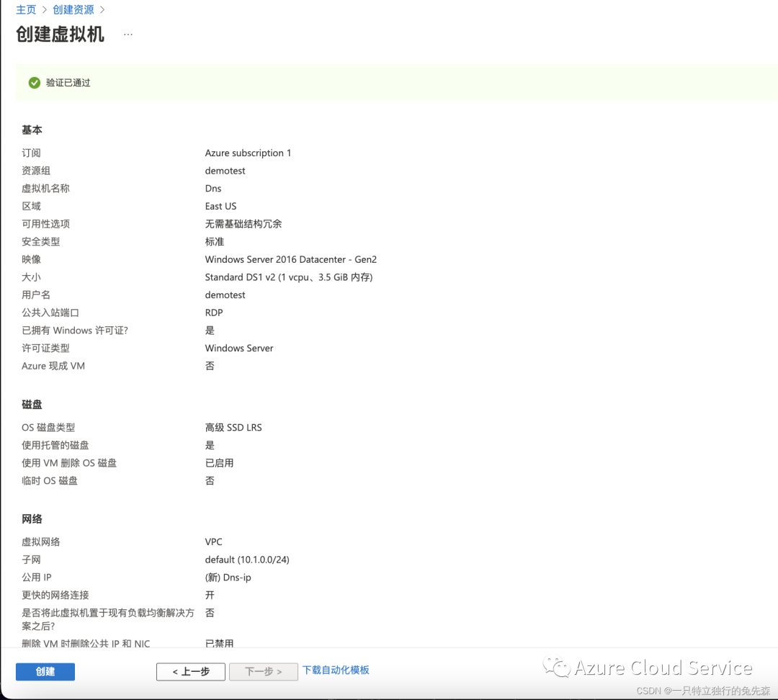Click the 已拥有 Windows 许可证? label

[x=75, y=331]
